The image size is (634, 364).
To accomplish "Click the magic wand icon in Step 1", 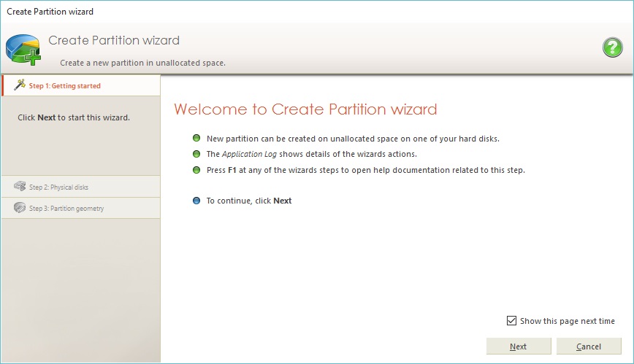I will pos(20,85).
